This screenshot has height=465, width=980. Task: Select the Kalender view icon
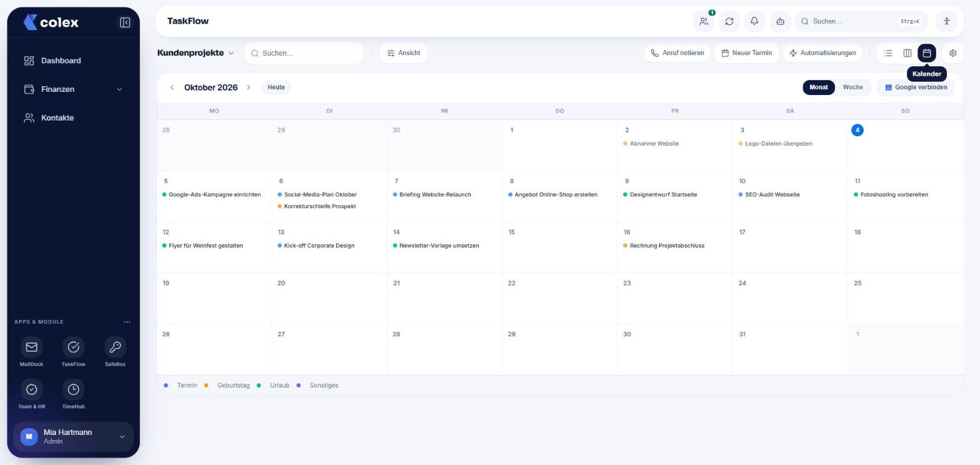(927, 53)
